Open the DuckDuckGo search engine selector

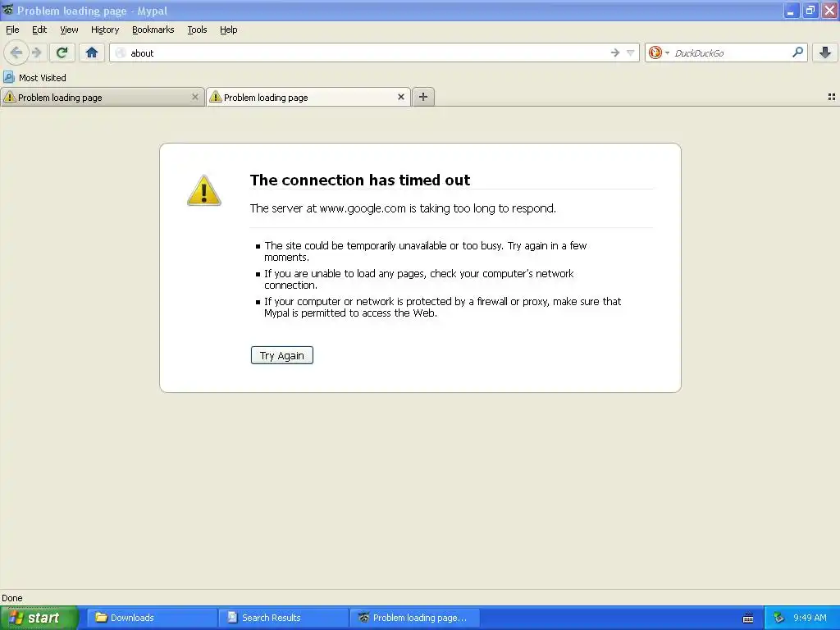659,52
